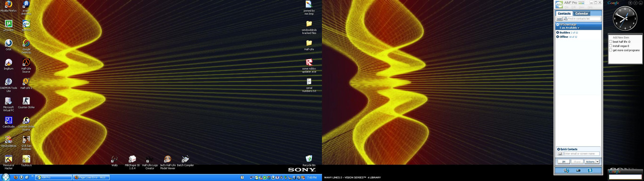The image size is (644, 181).
Task: Click the IM button in AIM Pro
Action: pos(563,162)
